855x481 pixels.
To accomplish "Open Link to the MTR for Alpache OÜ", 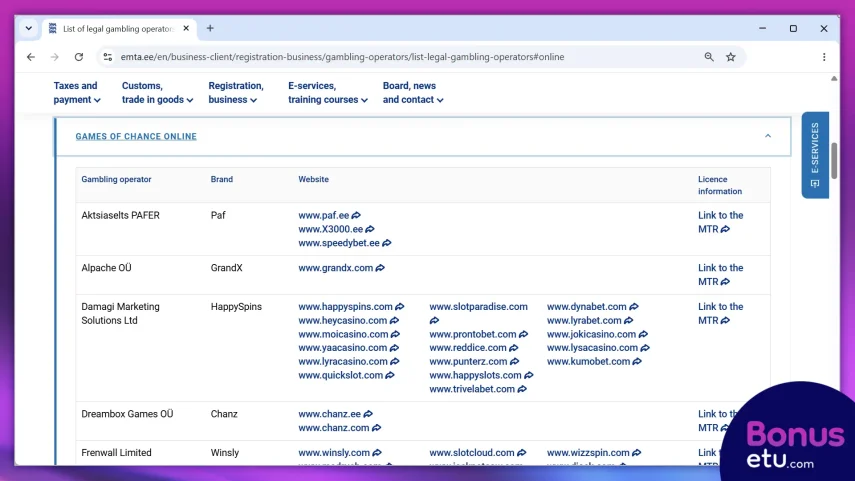I will click(720, 275).
